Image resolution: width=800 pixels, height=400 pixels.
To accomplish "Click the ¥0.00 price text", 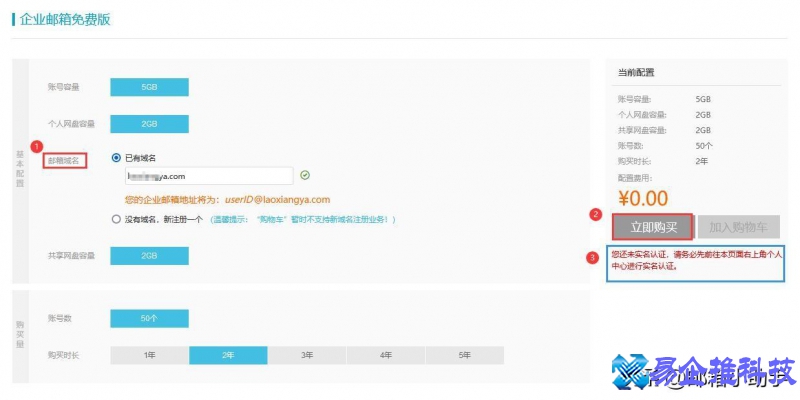I will pos(643,198).
